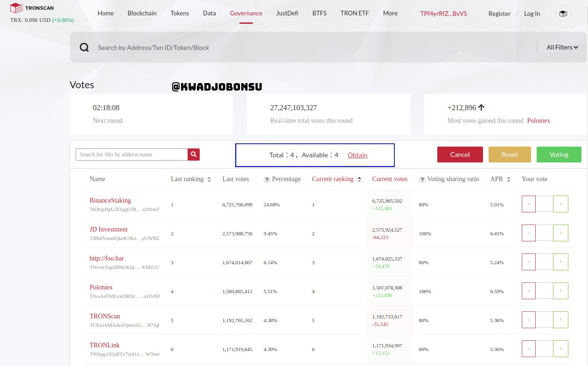Open the JustDefi menu
The width and height of the screenshot is (588, 366).
point(287,13)
